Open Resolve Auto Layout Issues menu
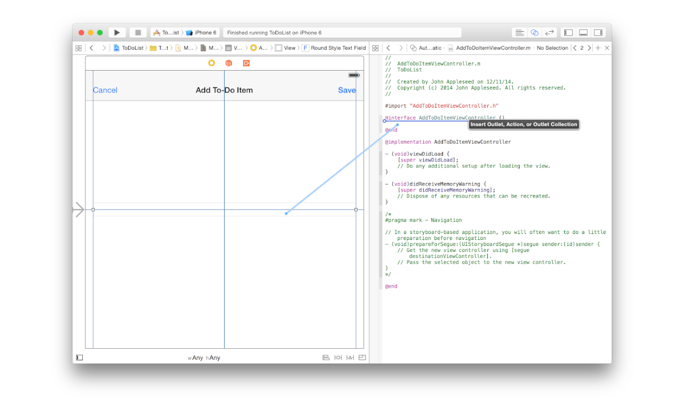Viewport: 680px width, 404px height. click(x=350, y=358)
